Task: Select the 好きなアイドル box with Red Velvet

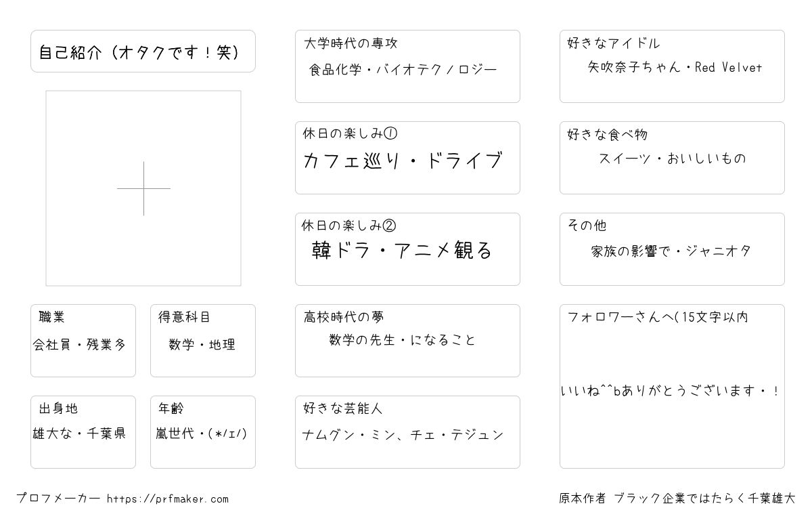Action: pyautogui.click(x=672, y=66)
